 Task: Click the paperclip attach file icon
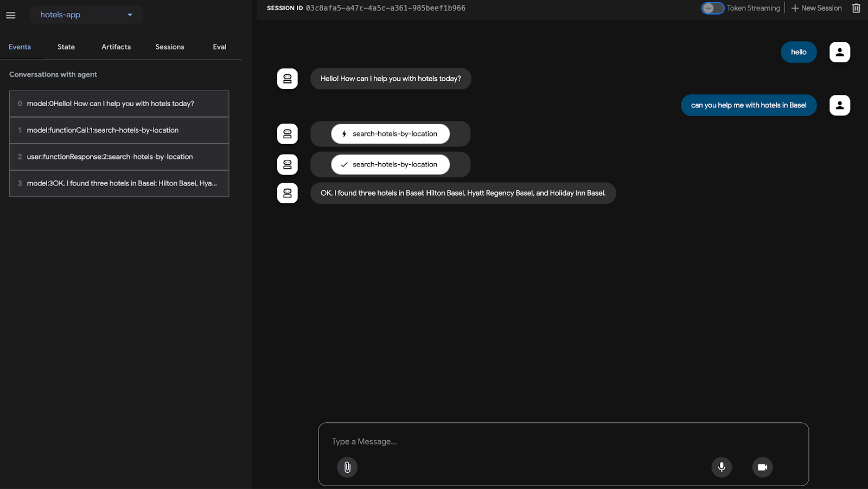pyautogui.click(x=347, y=467)
